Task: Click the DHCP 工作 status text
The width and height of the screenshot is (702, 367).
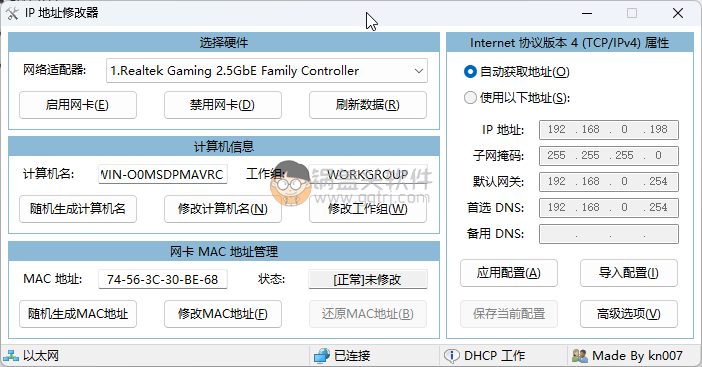Action: [x=495, y=356]
